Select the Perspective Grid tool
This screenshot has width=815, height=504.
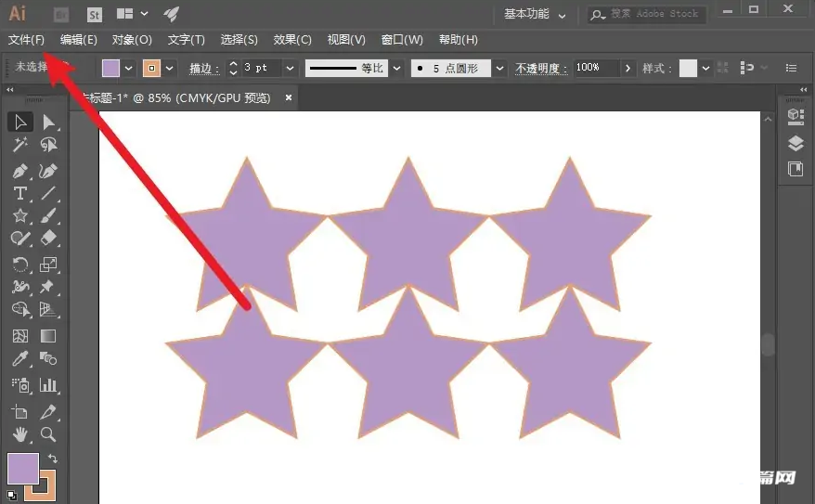(x=48, y=310)
